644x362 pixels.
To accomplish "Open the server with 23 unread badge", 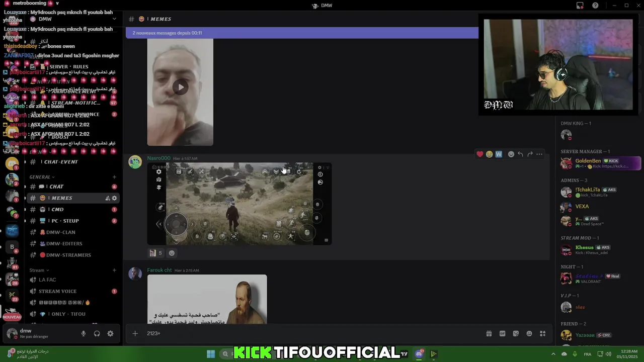I will 12,296.
